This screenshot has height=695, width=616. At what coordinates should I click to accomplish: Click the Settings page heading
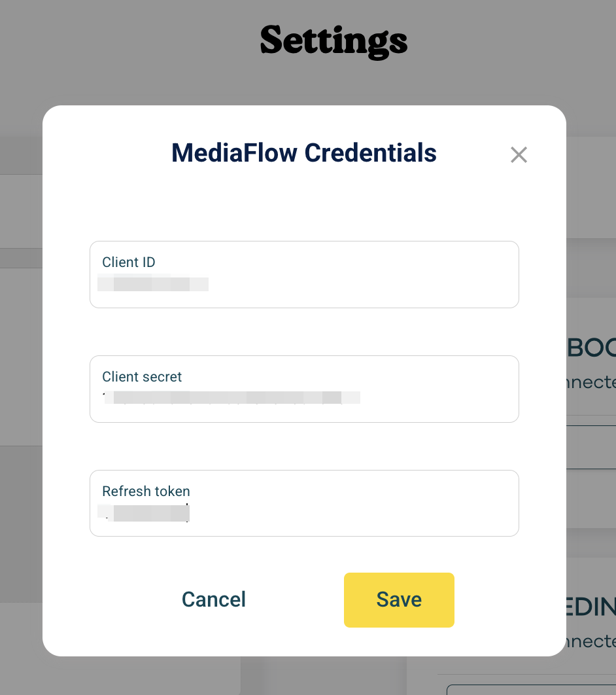(334, 41)
